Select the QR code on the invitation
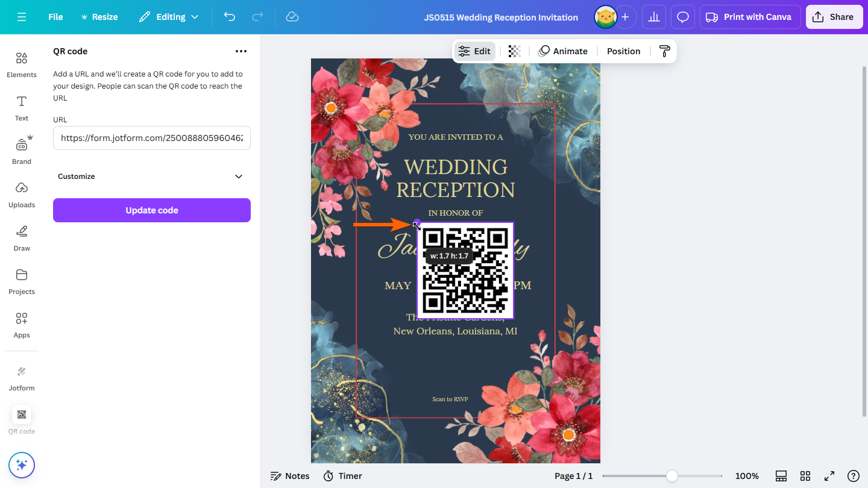This screenshot has height=488, width=868. point(465,271)
